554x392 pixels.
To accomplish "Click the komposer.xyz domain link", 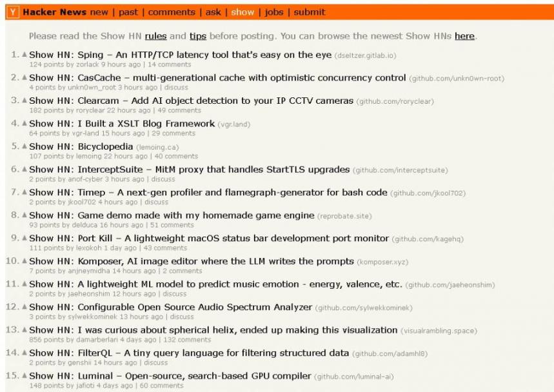I will tap(382, 262).
